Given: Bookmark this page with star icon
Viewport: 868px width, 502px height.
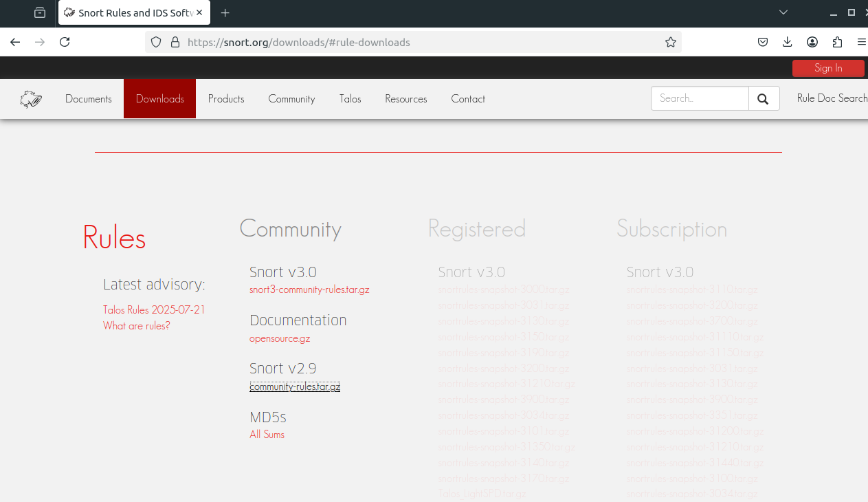Looking at the screenshot, I should coord(671,42).
